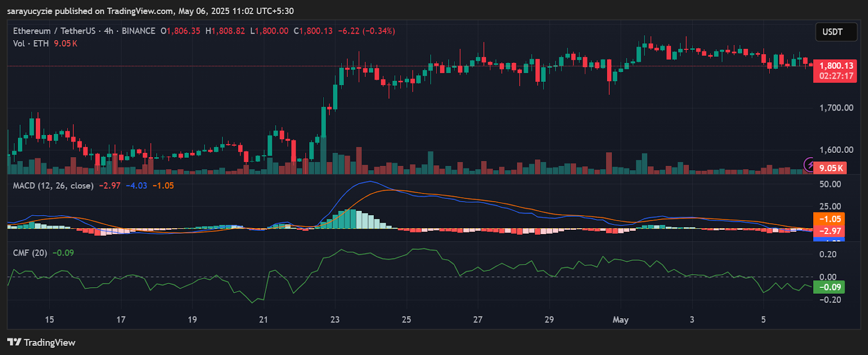868x355 pixels.
Task: Click the 9.05 K volume axis label
Action: [x=831, y=168]
